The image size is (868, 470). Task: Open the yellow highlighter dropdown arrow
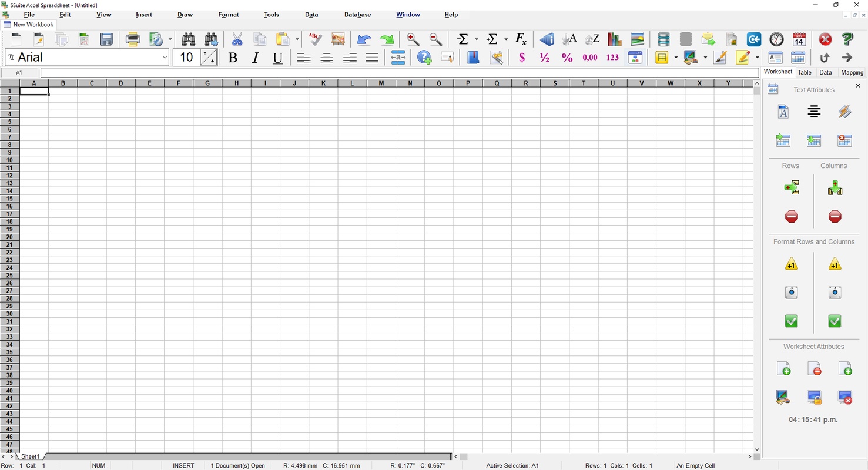point(757,58)
